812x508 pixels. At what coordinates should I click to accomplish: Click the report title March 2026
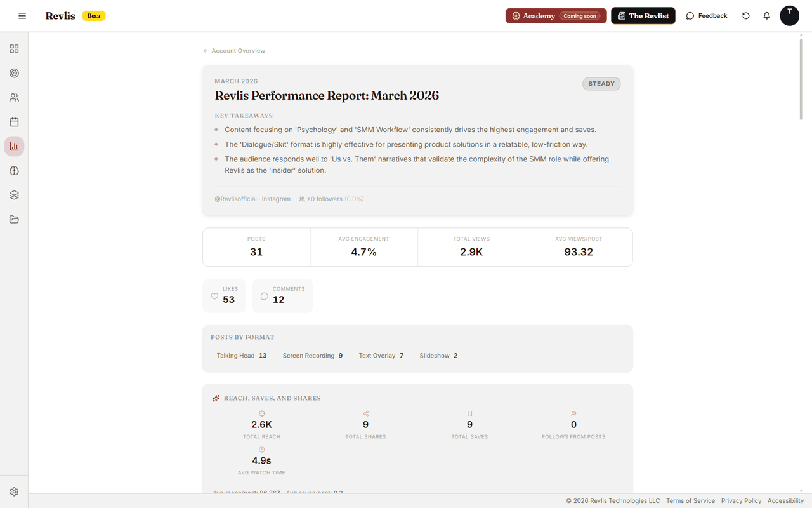(x=327, y=95)
